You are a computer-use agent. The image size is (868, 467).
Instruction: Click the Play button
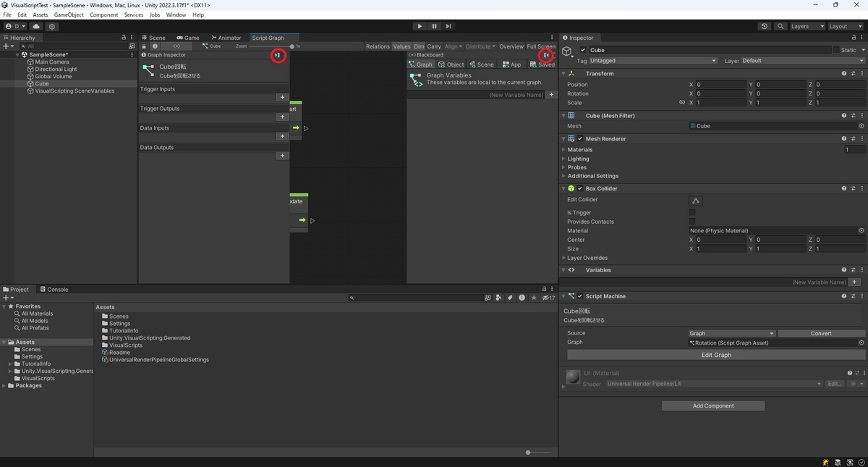(x=420, y=26)
